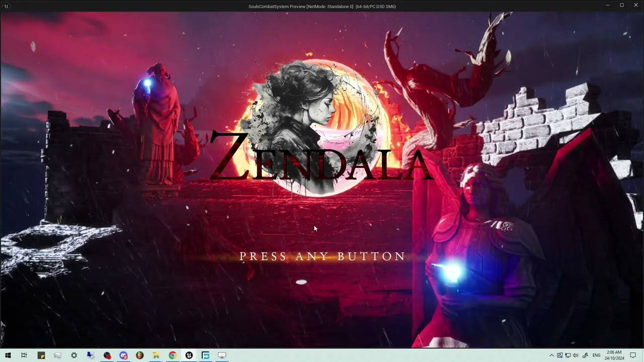The image size is (644, 362).
Task: Open the blue arrow app on taskbar
Action: pos(205,355)
